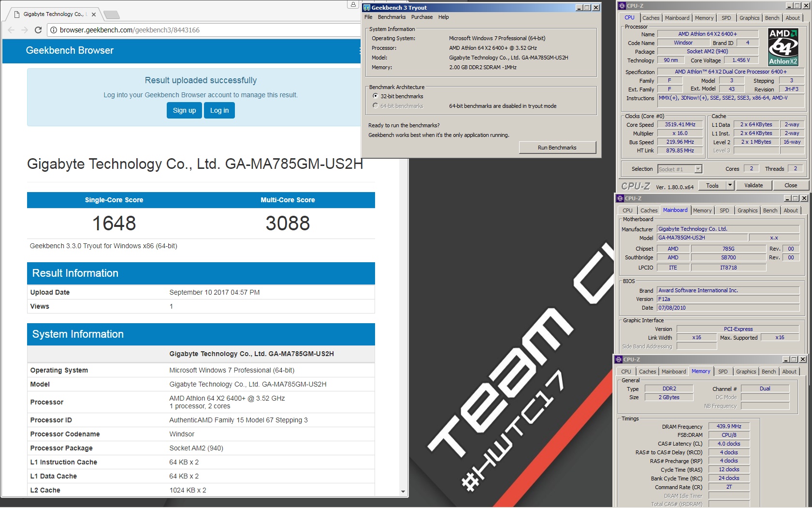Open Graphics tab in top CPU-Z window
The height and width of the screenshot is (508, 812).
coord(749,18)
